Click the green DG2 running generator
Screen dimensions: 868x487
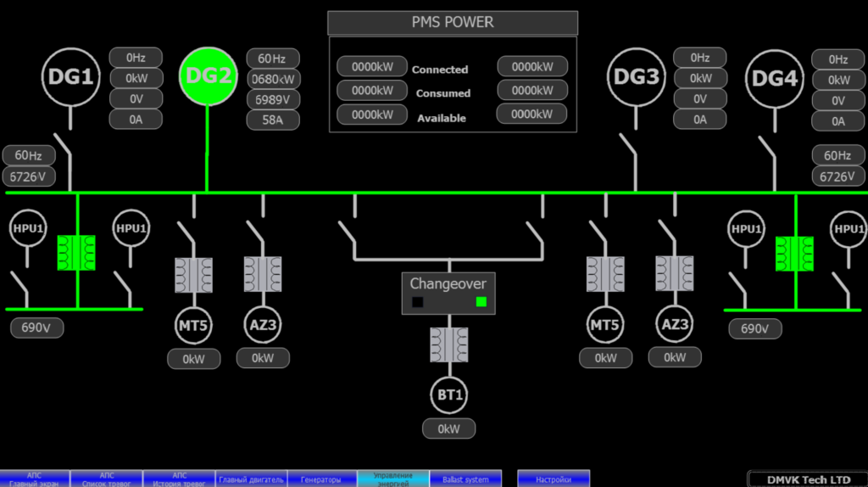pyautogui.click(x=208, y=76)
